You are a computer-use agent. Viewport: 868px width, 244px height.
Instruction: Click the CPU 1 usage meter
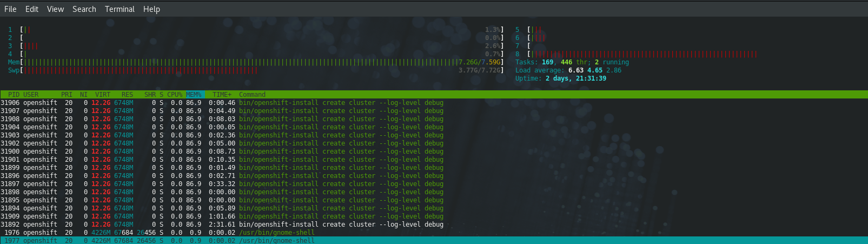pos(256,30)
